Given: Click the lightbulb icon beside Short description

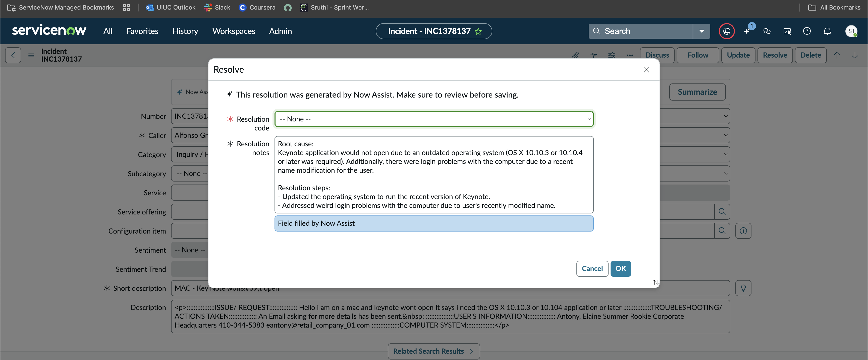Looking at the screenshot, I should click(743, 288).
